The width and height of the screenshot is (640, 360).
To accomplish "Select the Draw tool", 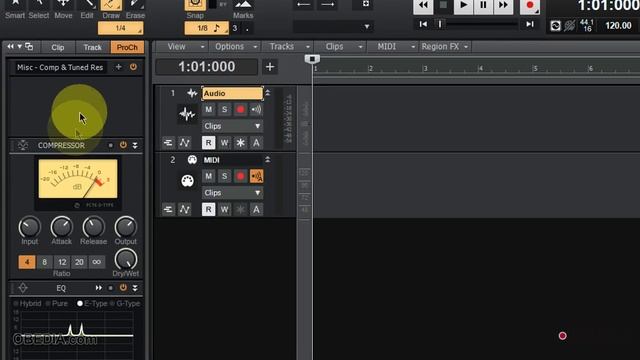I will pos(111,9).
